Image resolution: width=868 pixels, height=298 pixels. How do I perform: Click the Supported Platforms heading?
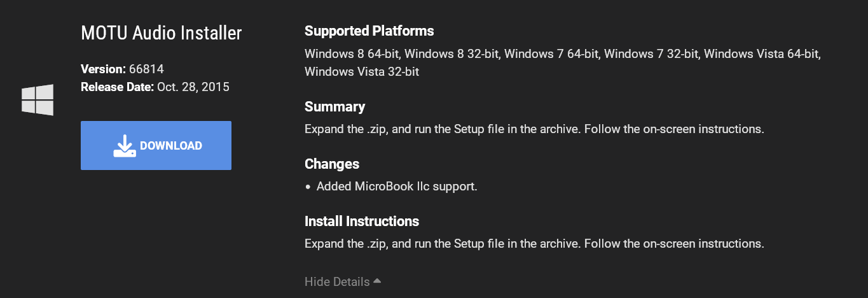(x=369, y=31)
